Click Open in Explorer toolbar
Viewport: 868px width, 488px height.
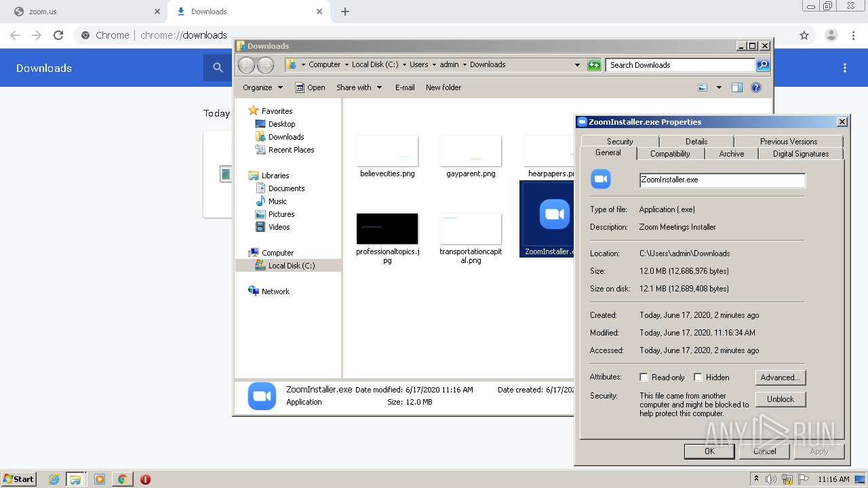click(x=311, y=87)
